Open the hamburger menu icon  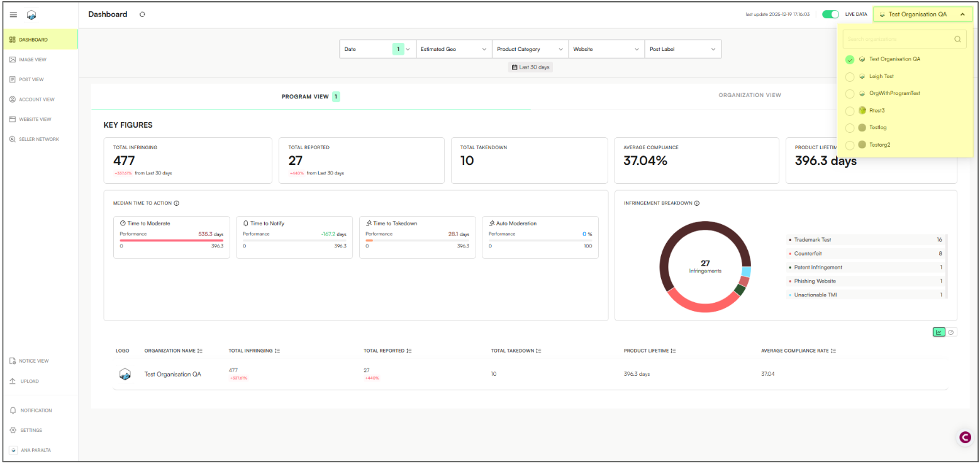point(13,14)
